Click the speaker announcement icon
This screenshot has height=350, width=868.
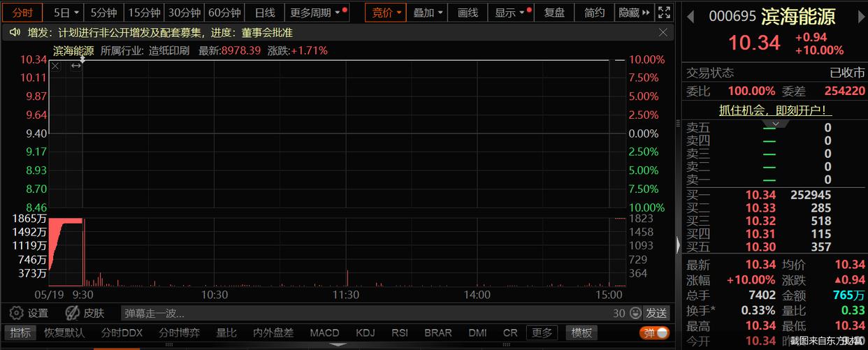point(15,32)
